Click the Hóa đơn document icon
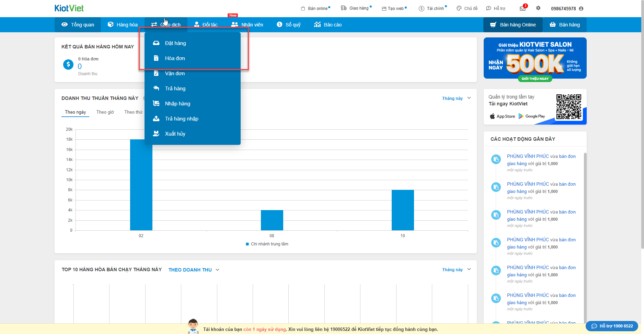This screenshot has height=334, width=644. [156, 58]
